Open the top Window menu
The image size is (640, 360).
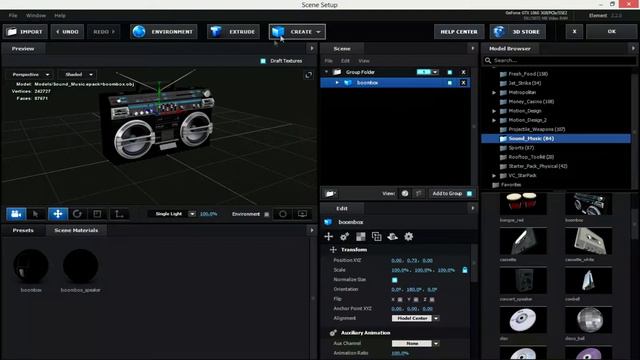point(36,16)
